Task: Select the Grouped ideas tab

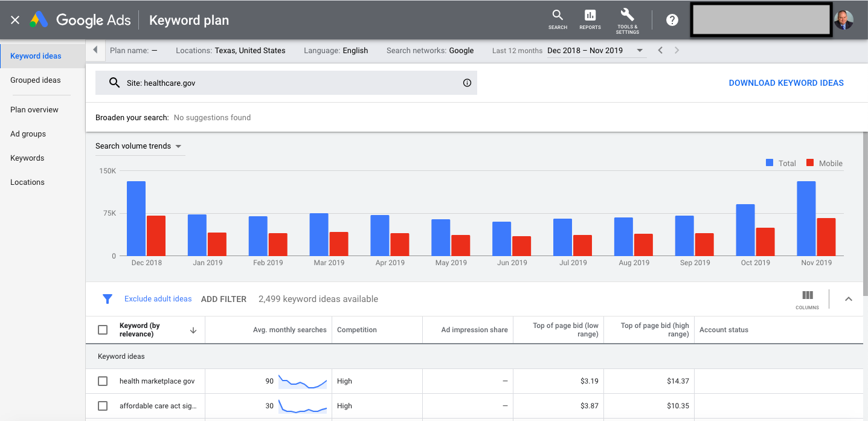Action: (36, 80)
